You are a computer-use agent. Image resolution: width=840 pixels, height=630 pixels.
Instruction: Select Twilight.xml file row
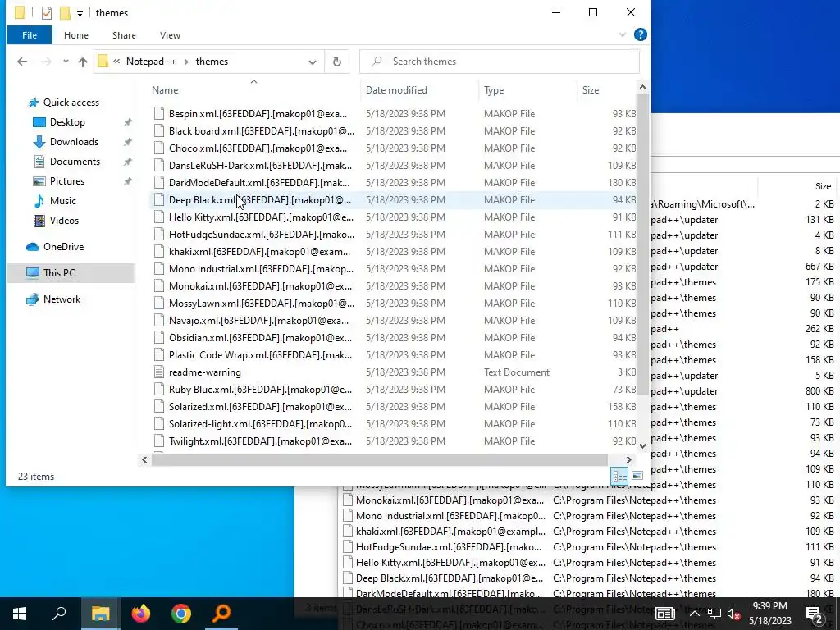[394, 441]
